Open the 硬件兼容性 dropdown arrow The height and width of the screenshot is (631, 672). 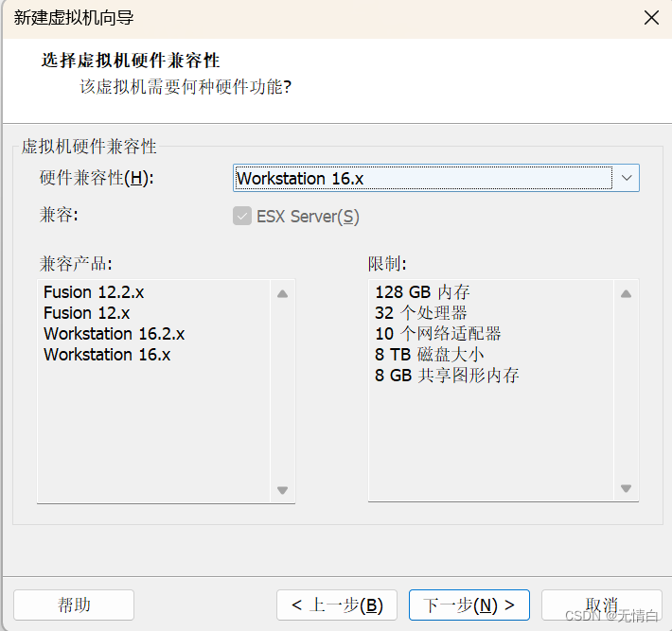[627, 178]
